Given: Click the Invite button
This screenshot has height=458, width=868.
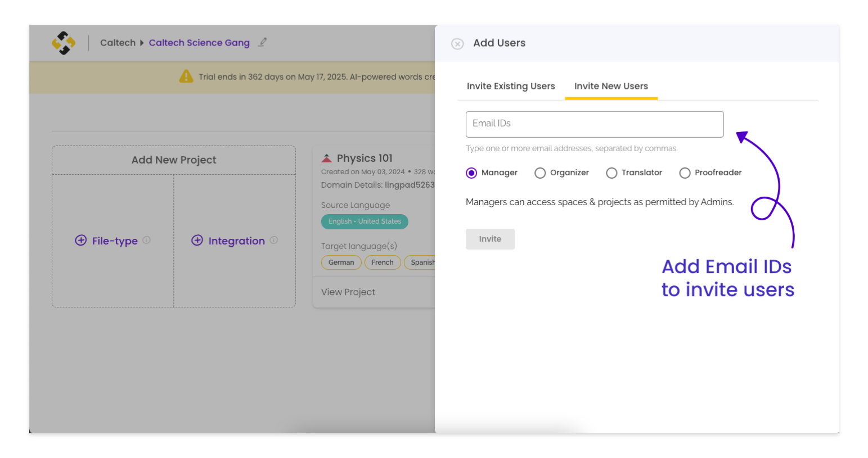Looking at the screenshot, I should [x=490, y=239].
